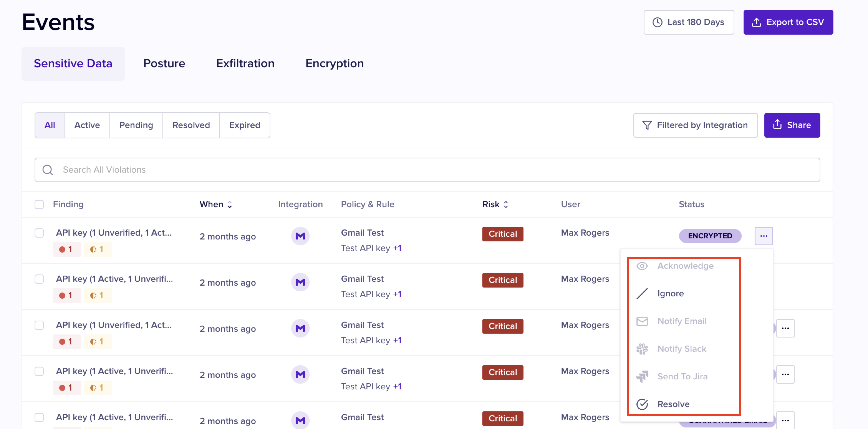The height and width of the screenshot is (429, 868).
Task: Select the Pending status filter tab
Action: point(136,125)
